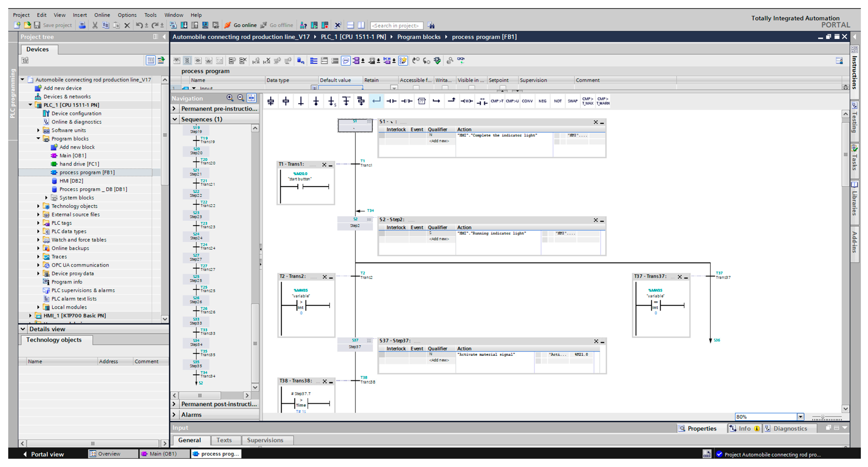This screenshot has height=467, width=868.
Task: Toggle navigation synchronization button
Action: [251, 98]
